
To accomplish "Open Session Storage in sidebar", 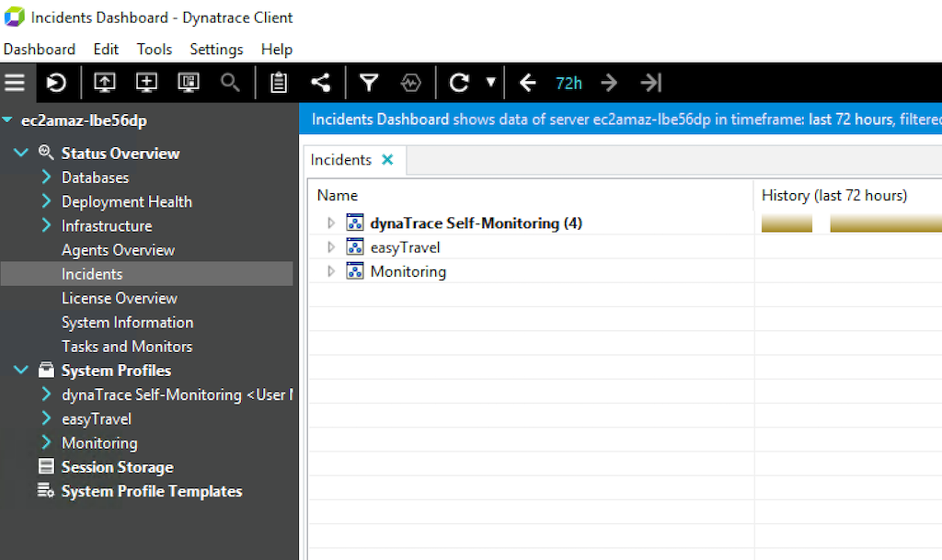I will click(x=117, y=467).
